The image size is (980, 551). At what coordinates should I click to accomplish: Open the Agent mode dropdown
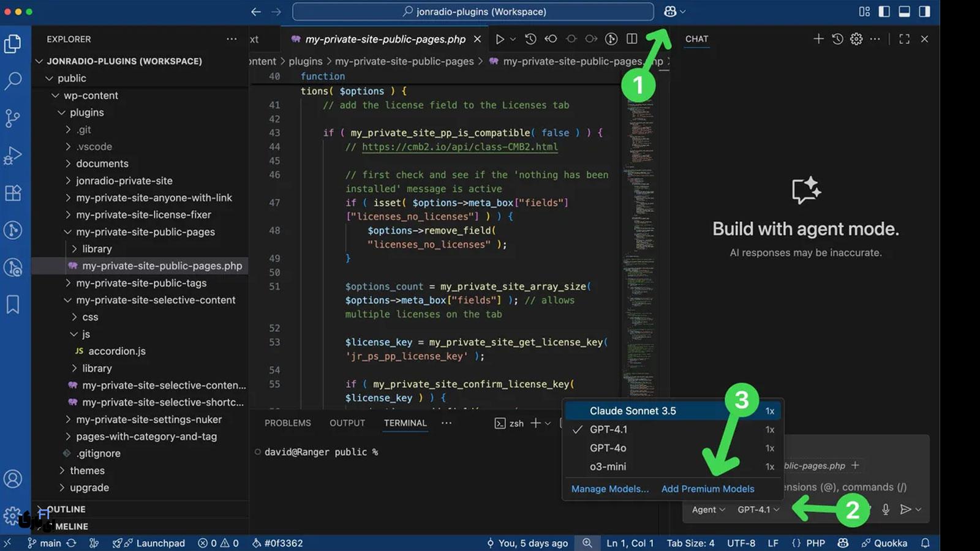coord(707,509)
